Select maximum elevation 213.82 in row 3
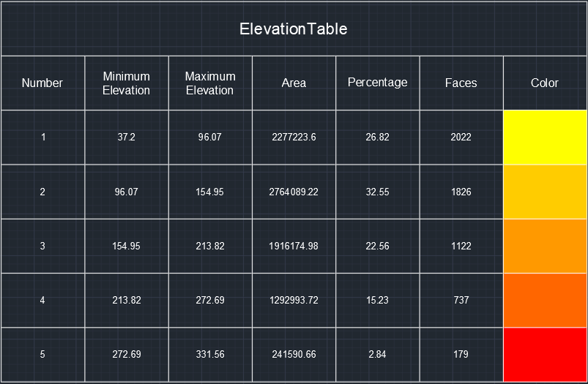The image size is (588, 384). pos(210,246)
